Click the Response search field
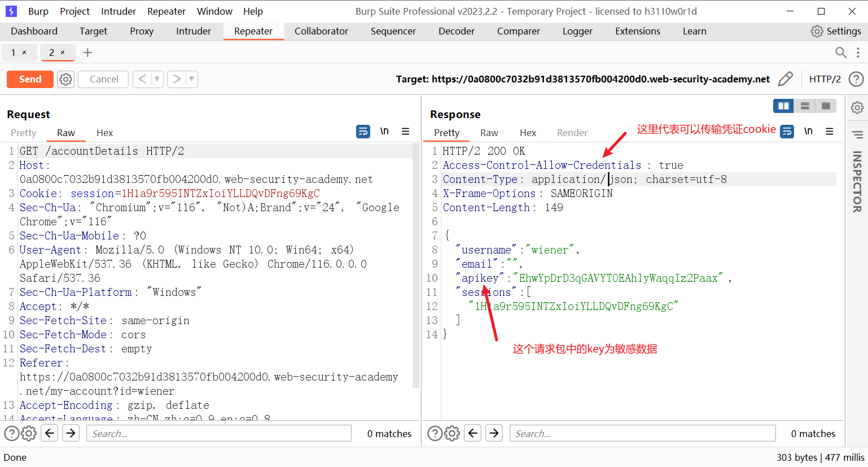This screenshot has height=467, width=868. [643, 433]
